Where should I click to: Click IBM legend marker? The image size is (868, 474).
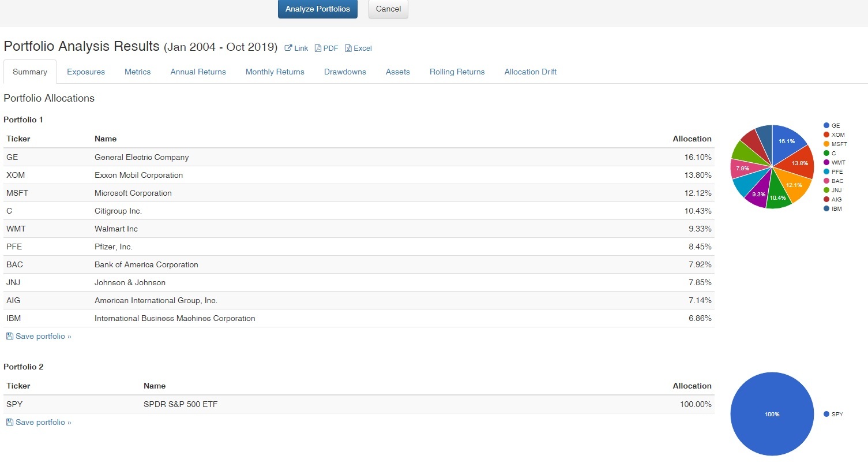[826, 208]
